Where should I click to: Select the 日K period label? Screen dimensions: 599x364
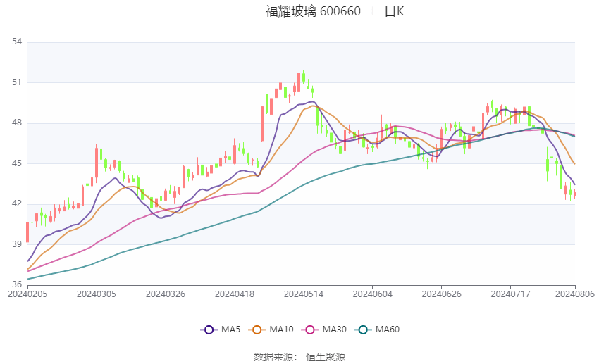pos(394,11)
